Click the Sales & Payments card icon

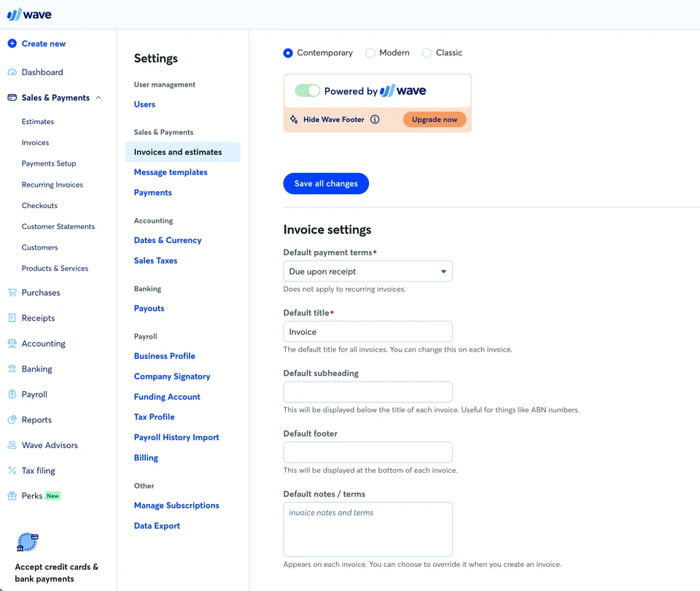(x=12, y=97)
